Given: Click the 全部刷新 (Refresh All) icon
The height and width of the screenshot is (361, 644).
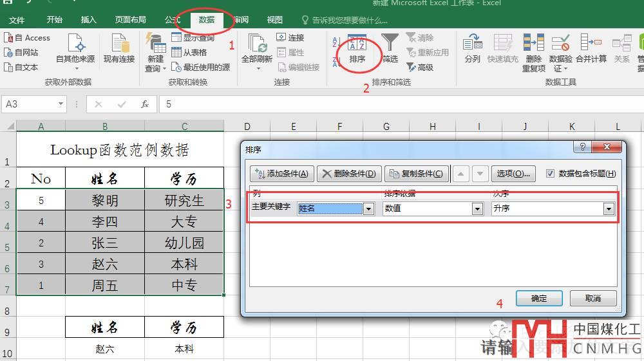Looking at the screenshot, I should point(257,49).
